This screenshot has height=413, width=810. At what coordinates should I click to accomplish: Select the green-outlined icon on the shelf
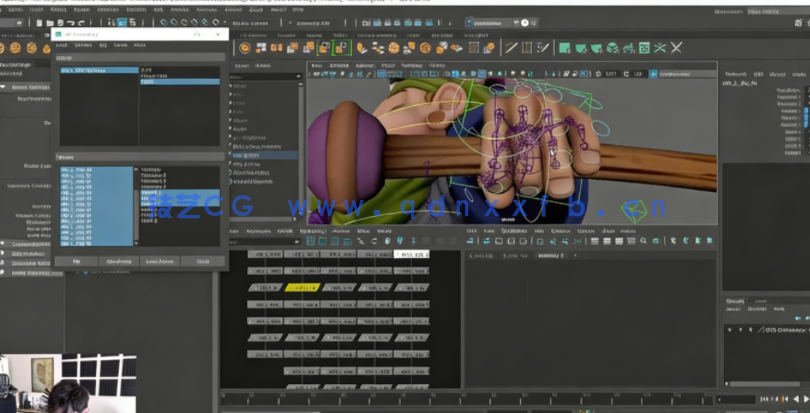340,47
